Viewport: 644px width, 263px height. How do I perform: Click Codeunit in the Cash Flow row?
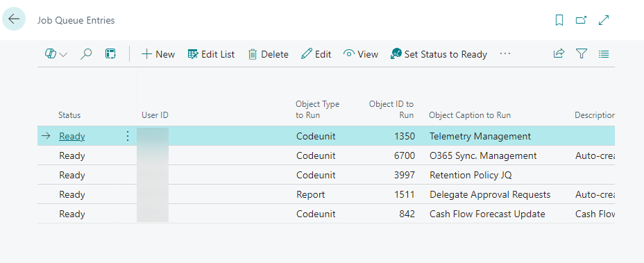point(316,214)
